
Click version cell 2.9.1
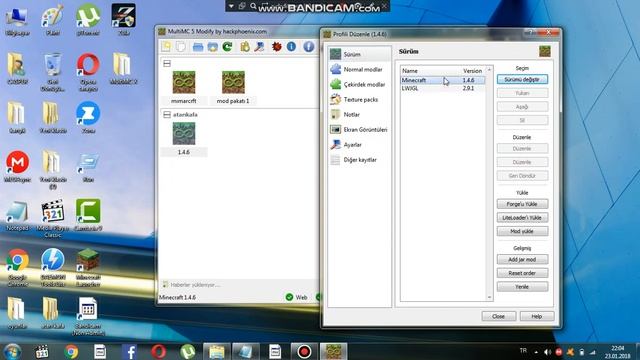[x=468, y=88]
